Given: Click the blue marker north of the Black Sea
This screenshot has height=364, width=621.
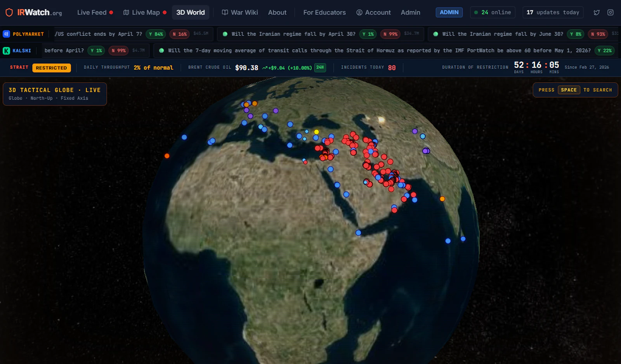Looking at the screenshot, I should [290, 124].
